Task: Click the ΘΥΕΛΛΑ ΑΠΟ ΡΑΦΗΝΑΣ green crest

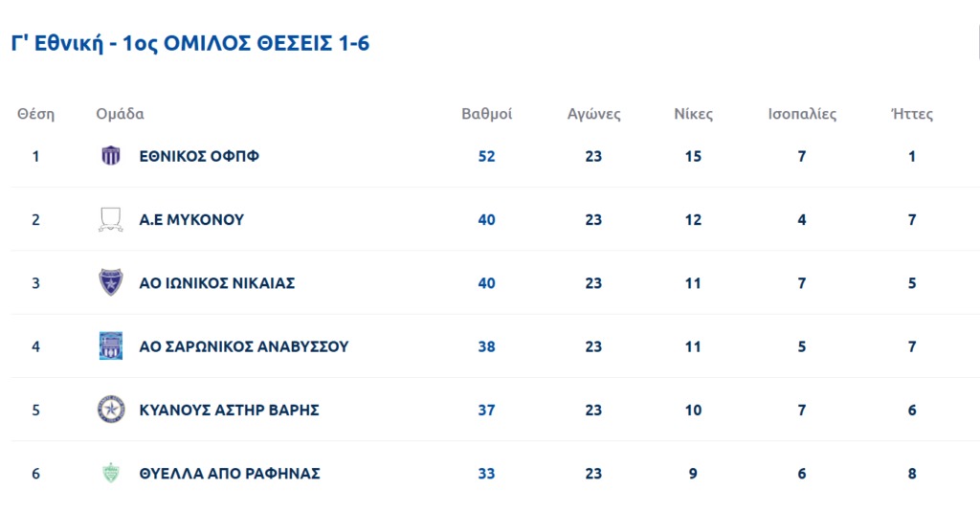Action: pyautogui.click(x=111, y=473)
